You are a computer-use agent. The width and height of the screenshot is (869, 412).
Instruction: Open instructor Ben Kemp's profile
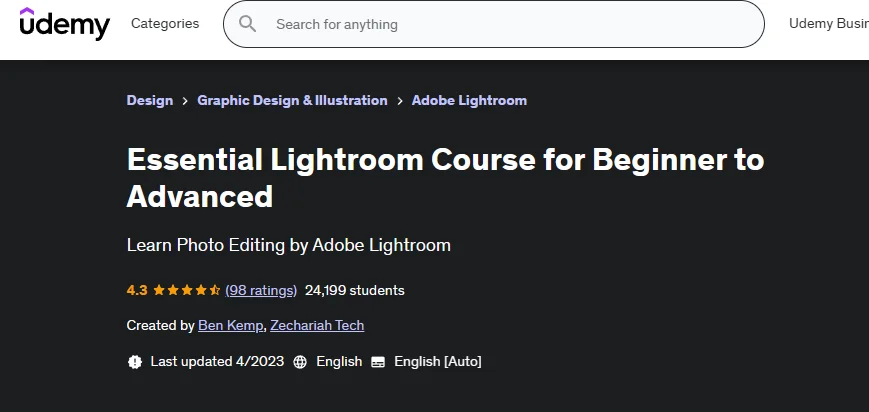point(231,325)
